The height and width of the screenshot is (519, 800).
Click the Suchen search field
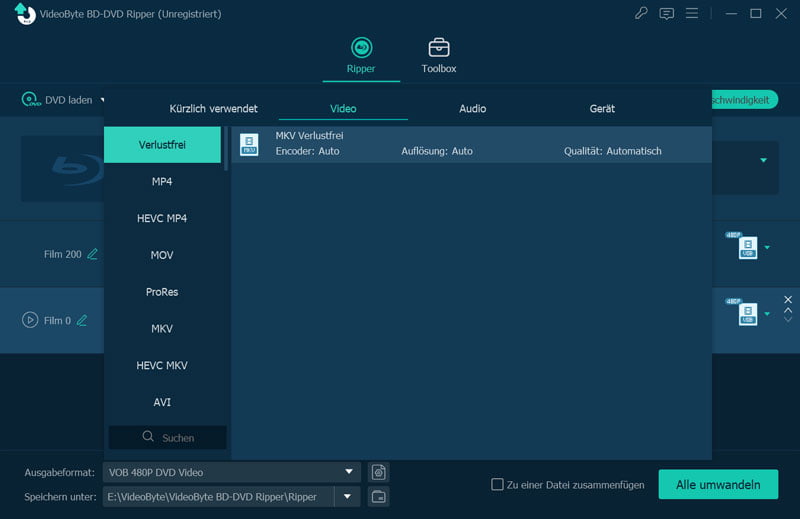(167, 437)
